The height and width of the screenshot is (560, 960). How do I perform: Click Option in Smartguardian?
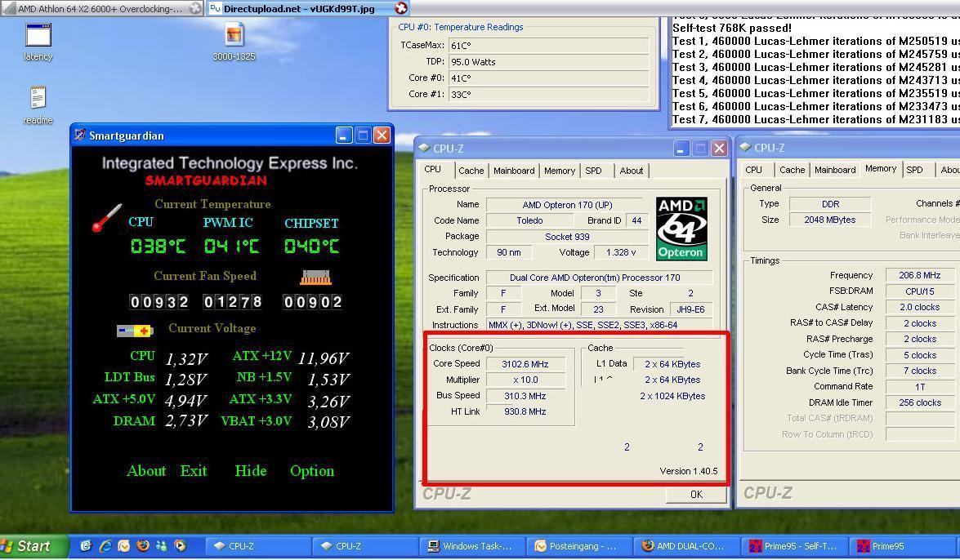pos(312,471)
